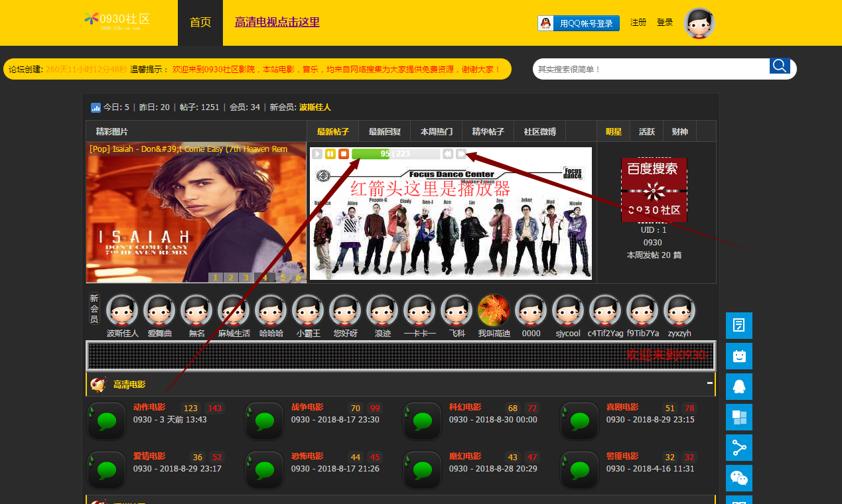Open the 动作电影 forum chat icon
The width and height of the screenshot is (842, 504).
107,421
